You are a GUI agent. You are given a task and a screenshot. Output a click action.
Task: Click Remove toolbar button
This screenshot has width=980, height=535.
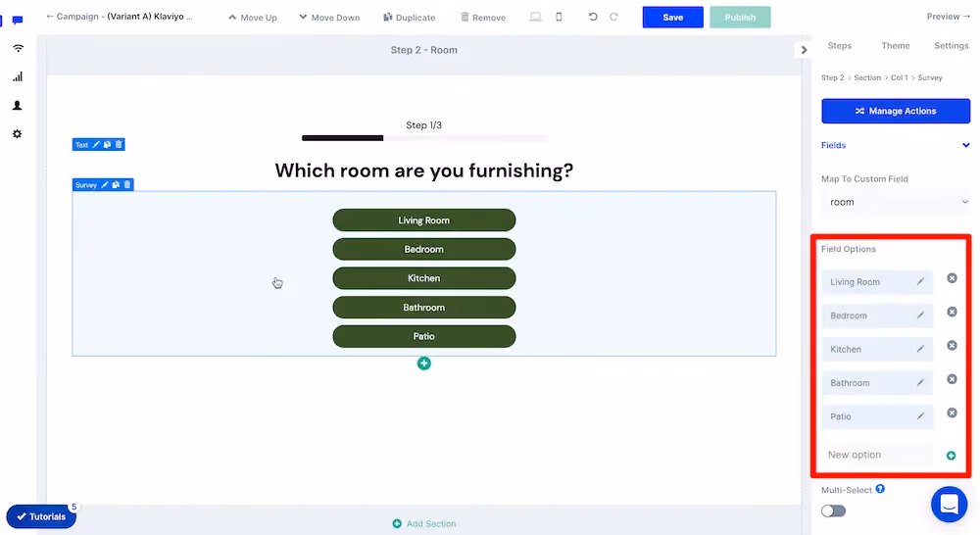pyautogui.click(x=483, y=18)
